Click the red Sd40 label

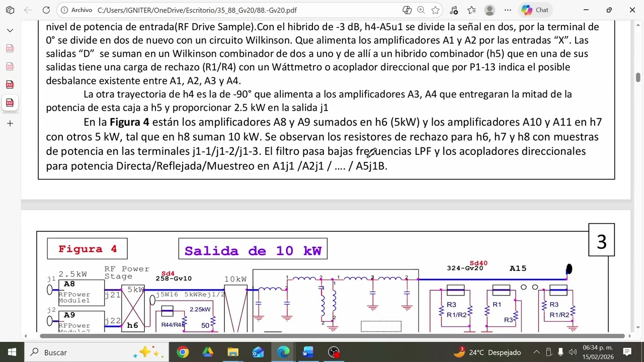[478, 263]
